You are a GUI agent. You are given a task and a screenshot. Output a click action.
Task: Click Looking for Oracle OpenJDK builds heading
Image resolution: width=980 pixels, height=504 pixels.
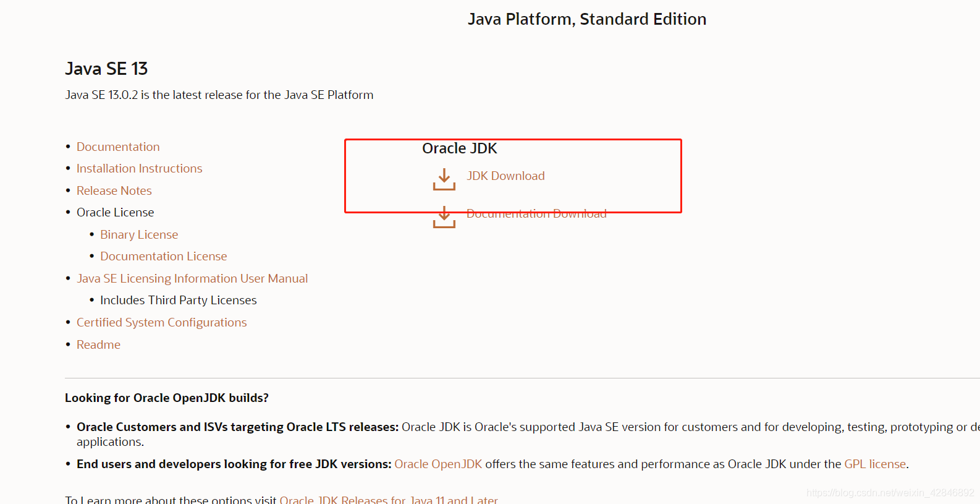pyautogui.click(x=167, y=398)
